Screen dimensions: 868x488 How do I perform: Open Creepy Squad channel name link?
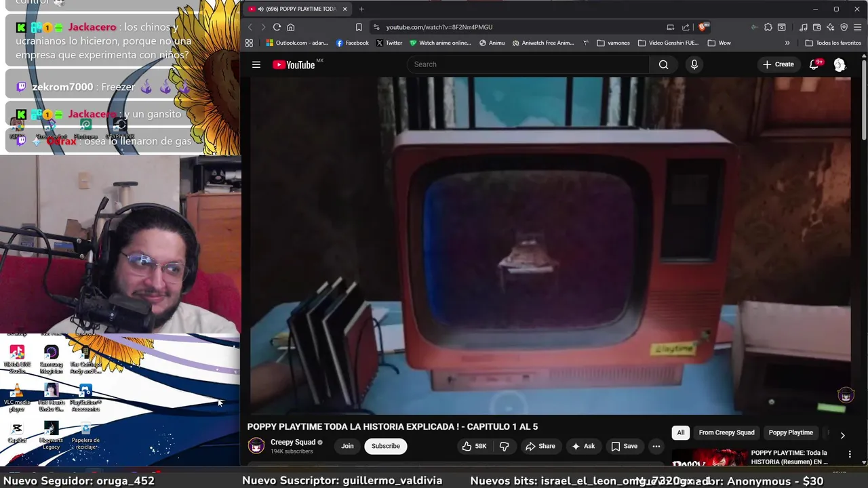point(293,442)
